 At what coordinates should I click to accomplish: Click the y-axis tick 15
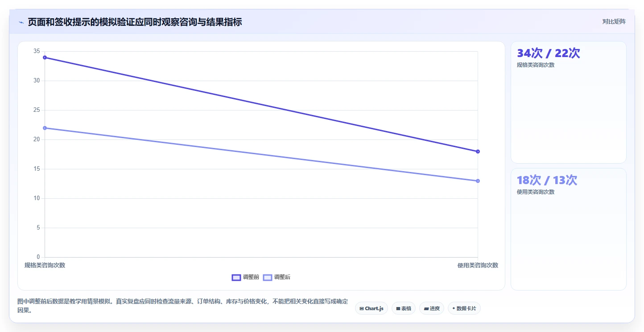click(37, 169)
